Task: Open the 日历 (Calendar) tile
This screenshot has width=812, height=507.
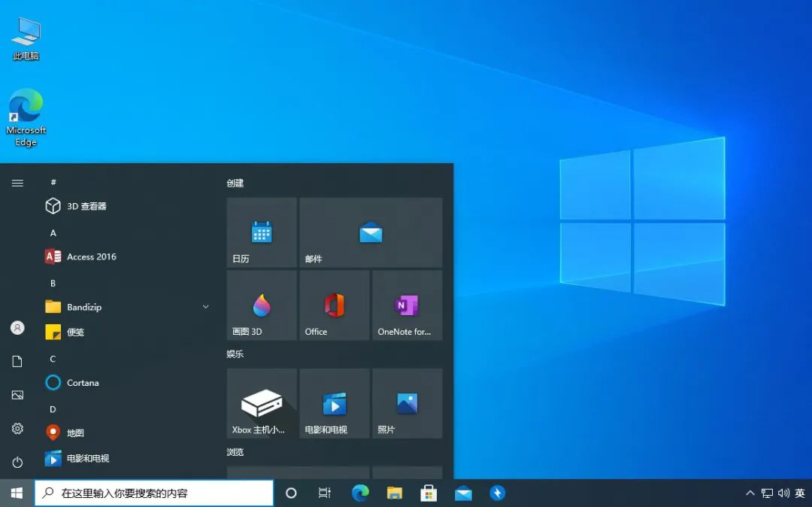Action: point(261,233)
